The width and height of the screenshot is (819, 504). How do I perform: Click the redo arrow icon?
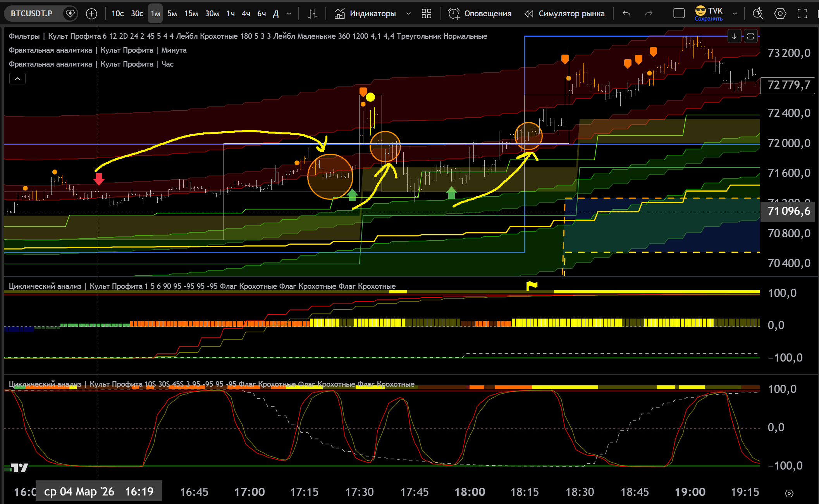(648, 14)
